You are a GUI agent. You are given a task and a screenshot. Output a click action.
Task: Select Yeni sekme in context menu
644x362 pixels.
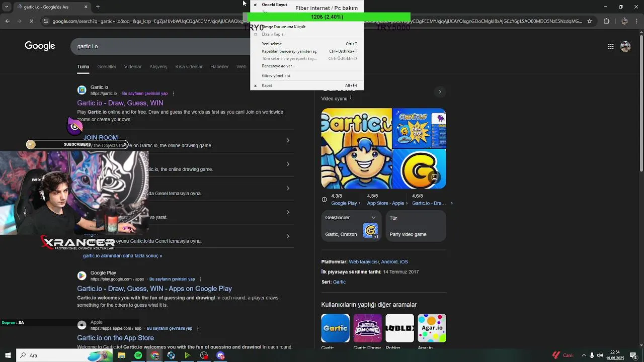coord(307,44)
